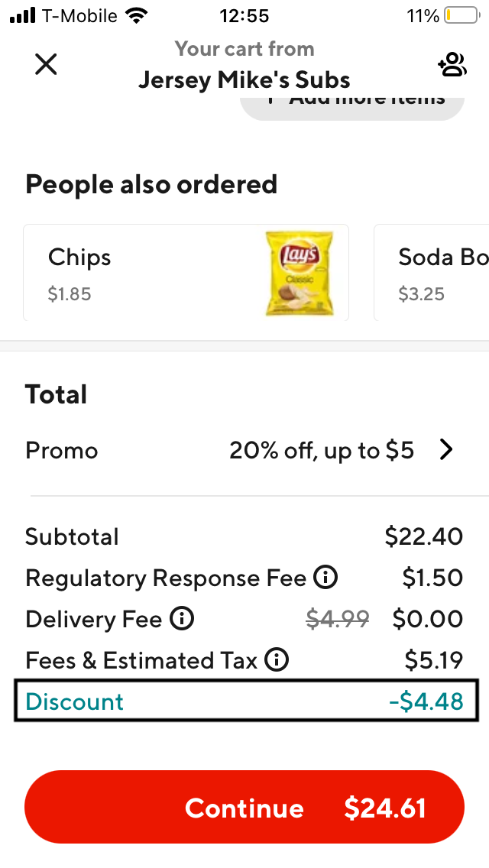Tap the cellular signal bars icon
The width and height of the screenshot is (489, 868).
click(x=23, y=16)
